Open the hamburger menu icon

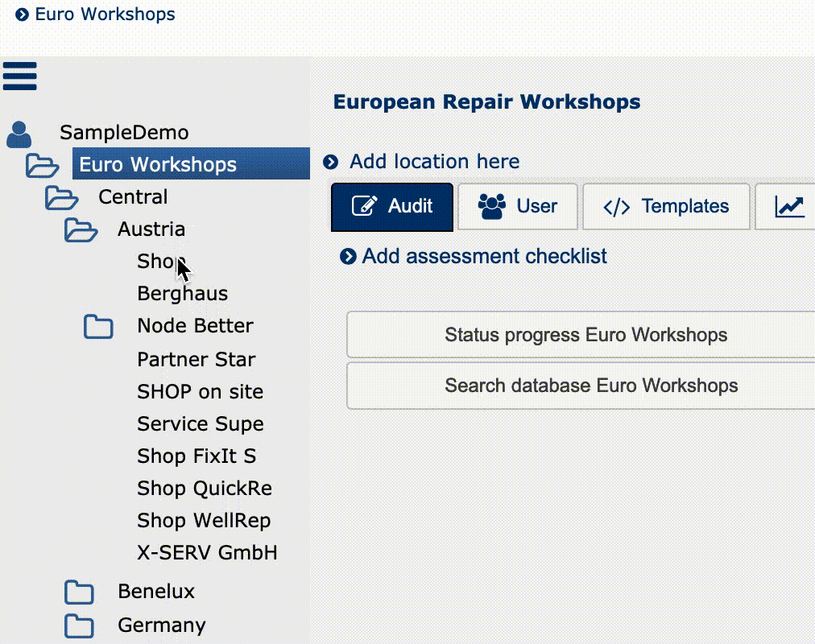[20, 76]
